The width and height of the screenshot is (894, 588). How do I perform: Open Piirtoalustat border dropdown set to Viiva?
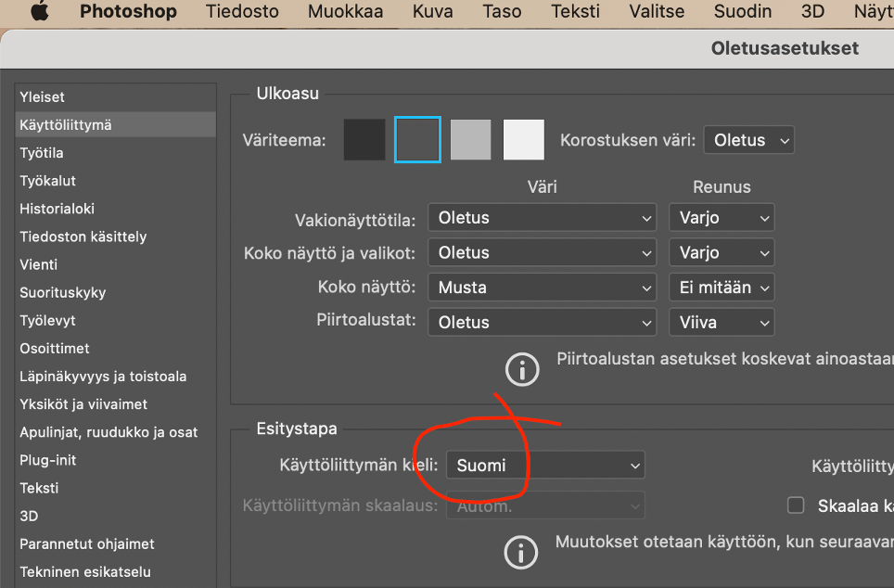coord(722,323)
